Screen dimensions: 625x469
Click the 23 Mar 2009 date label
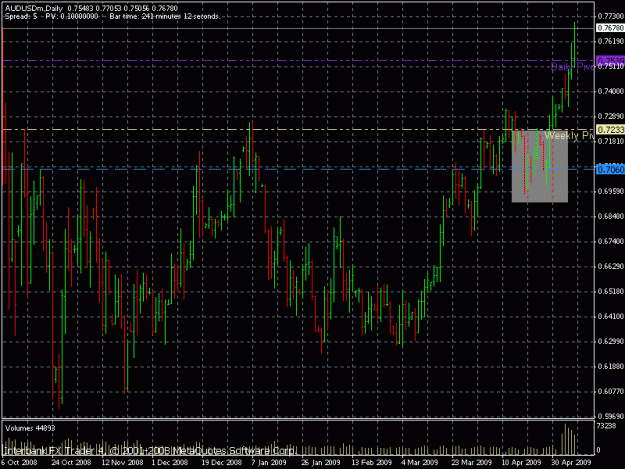pos(471,463)
